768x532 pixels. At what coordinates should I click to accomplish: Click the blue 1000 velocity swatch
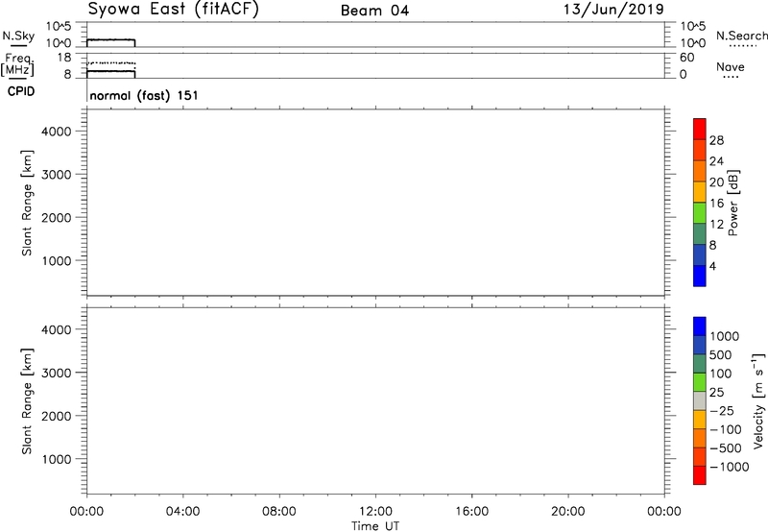tap(700, 326)
